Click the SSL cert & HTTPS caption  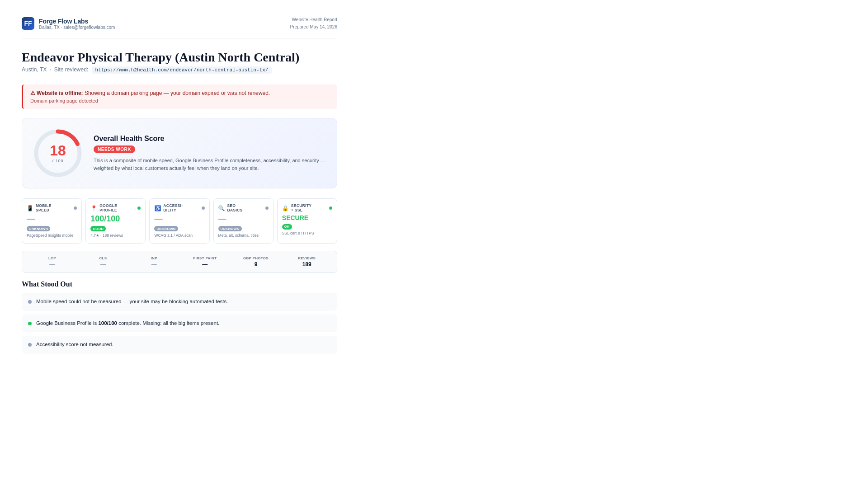[298, 234]
